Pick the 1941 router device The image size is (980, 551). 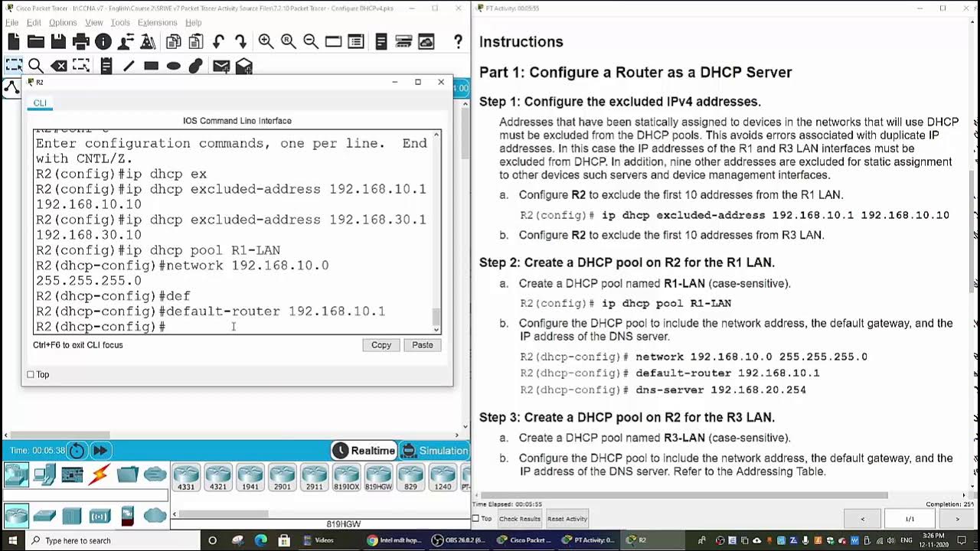click(250, 477)
